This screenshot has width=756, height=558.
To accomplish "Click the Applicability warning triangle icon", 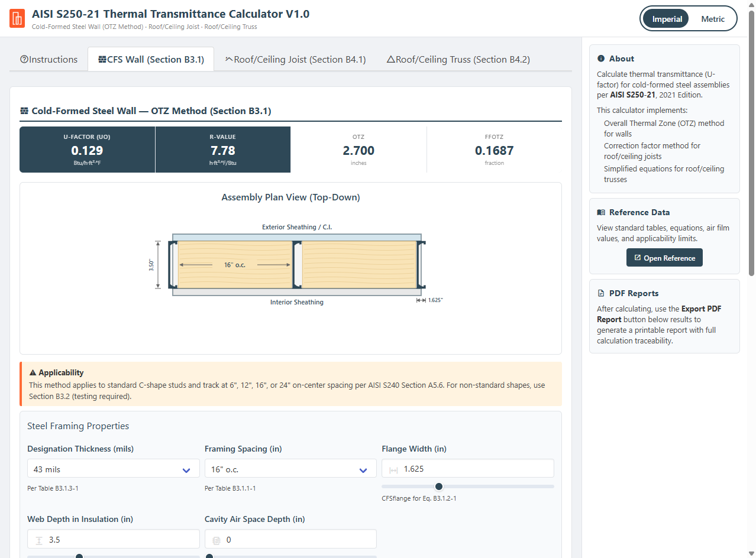I will (x=33, y=373).
